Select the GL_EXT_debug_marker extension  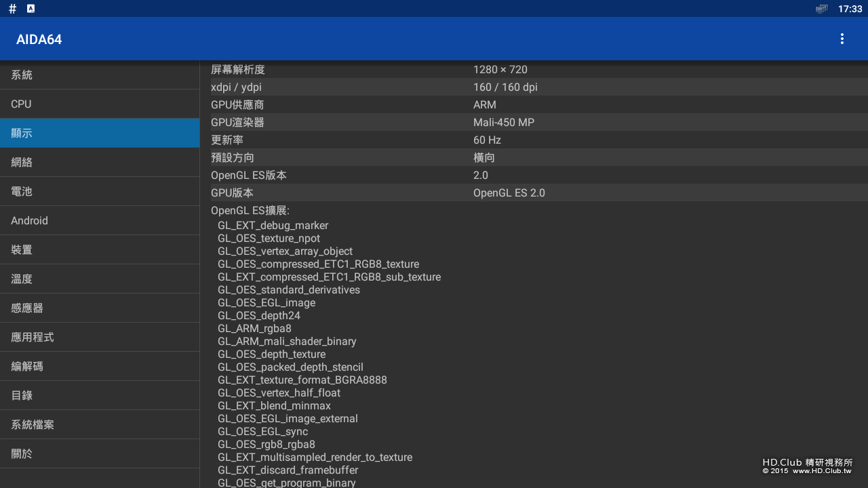(x=273, y=225)
